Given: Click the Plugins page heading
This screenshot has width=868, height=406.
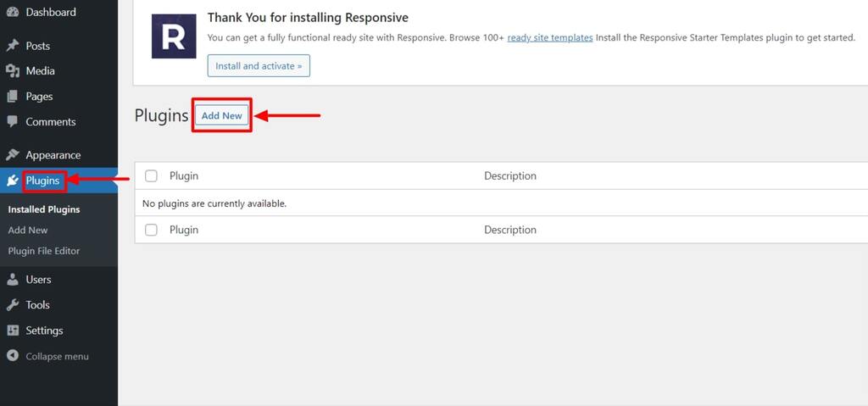Looking at the screenshot, I should [162, 116].
